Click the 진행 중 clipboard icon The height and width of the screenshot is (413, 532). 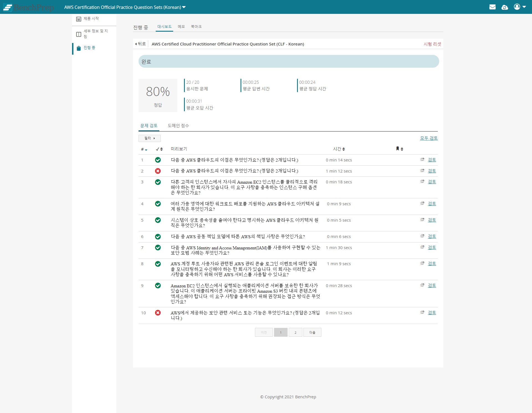pyautogui.click(x=79, y=48)
